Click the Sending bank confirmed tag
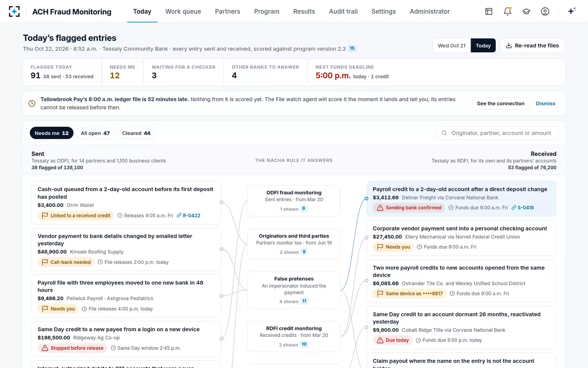588x368 pixels. coord(409,208)
